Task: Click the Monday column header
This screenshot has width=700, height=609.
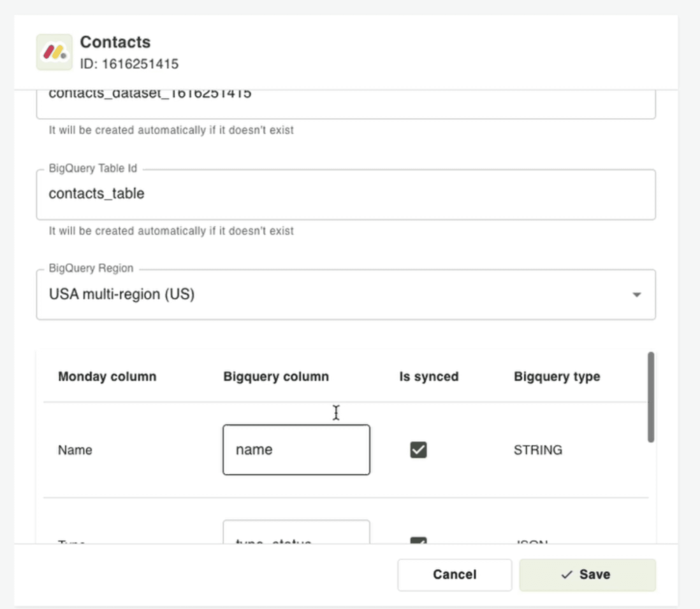Action: pos(107,377)
